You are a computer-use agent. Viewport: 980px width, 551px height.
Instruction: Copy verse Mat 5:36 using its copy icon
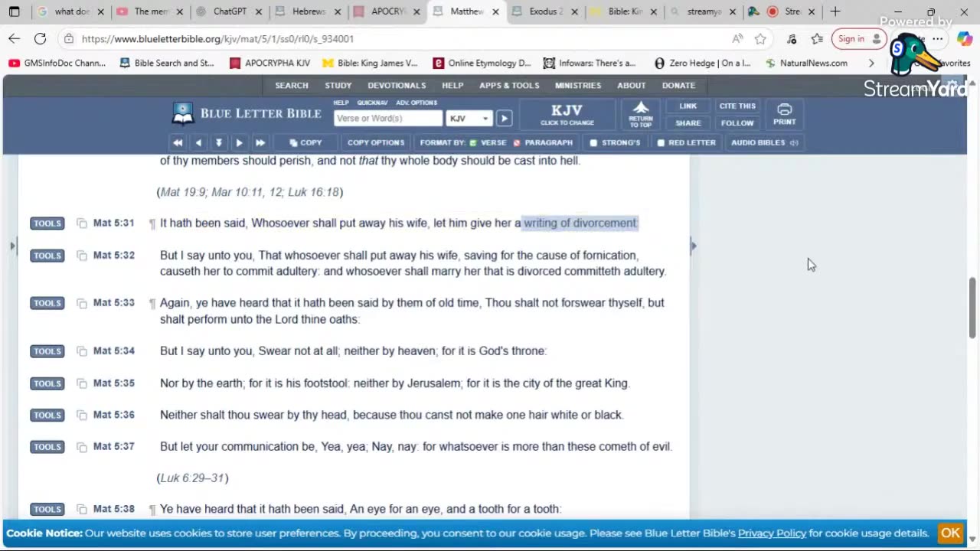click(x=82, y=415)
